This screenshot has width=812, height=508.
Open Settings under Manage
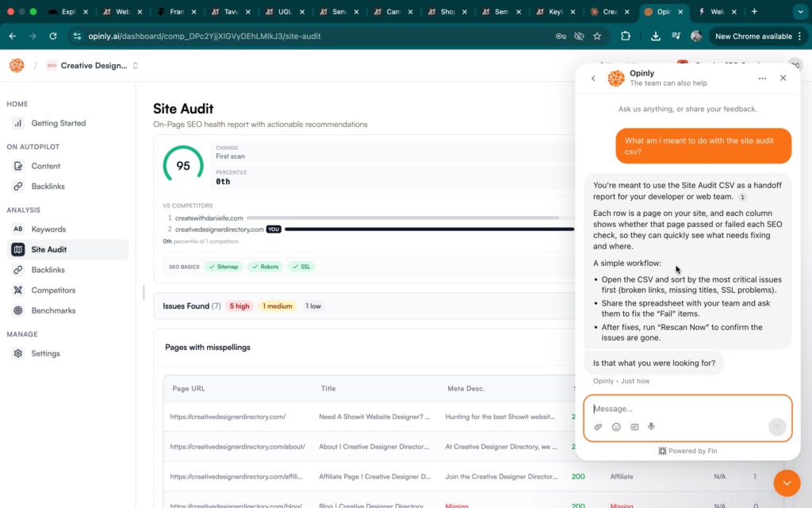pyautogui.click(x=45, y=353)
